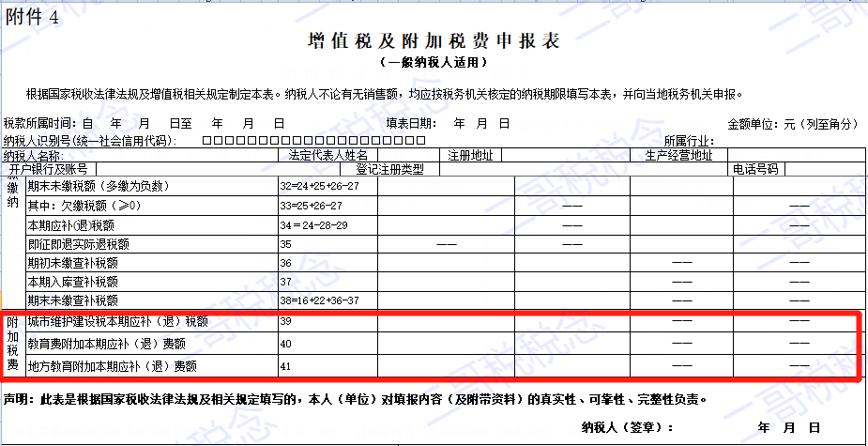Click the '电话号码' cell
The height and width of the screenshot is (446, 868).
point(755,168)
